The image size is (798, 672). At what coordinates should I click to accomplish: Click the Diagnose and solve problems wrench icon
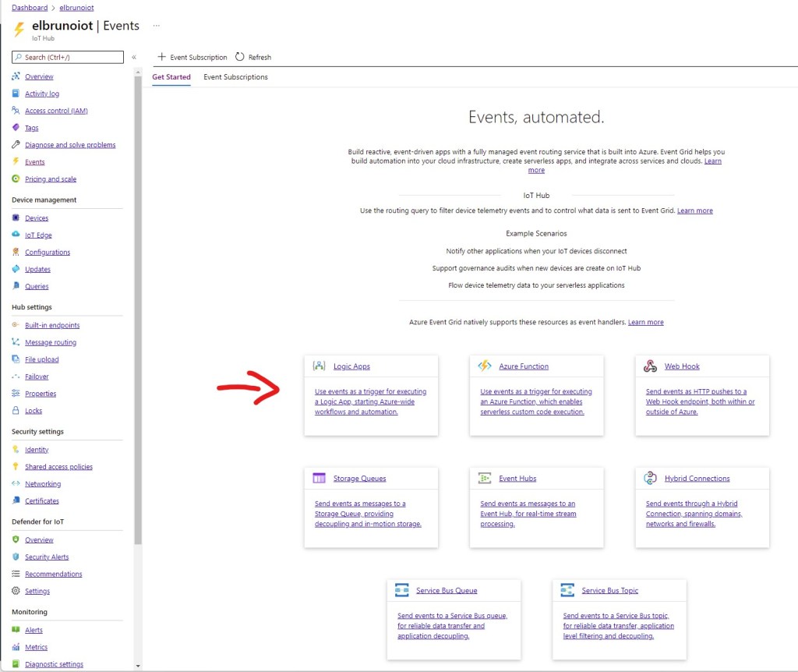[16, 144]
